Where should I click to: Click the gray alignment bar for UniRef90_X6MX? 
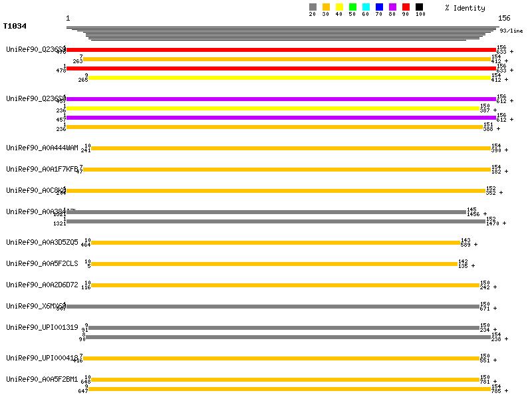[x=273, y=307]
